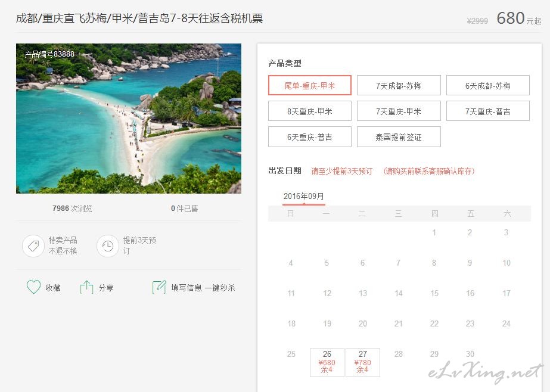Image resolution: width=550 pixels, height=392 pixels.
Task: Pick departure date 27 priced ¥780
Action: 363,362
